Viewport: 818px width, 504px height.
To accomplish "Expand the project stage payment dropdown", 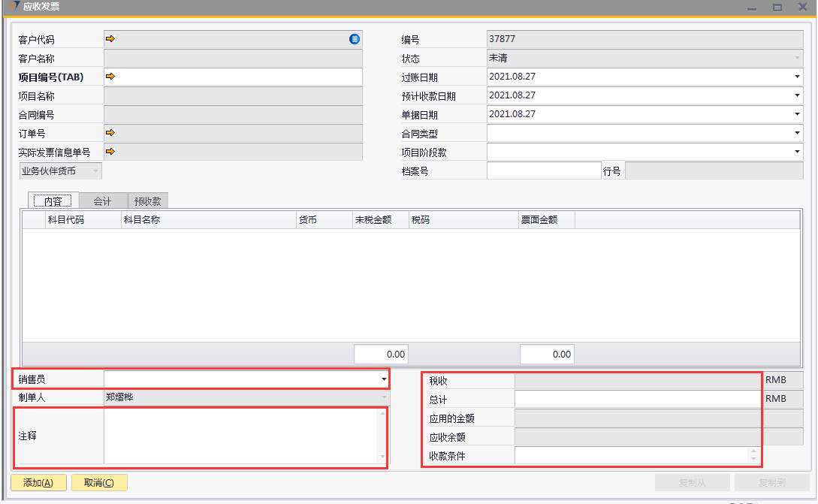I will (x=796, y=152).
